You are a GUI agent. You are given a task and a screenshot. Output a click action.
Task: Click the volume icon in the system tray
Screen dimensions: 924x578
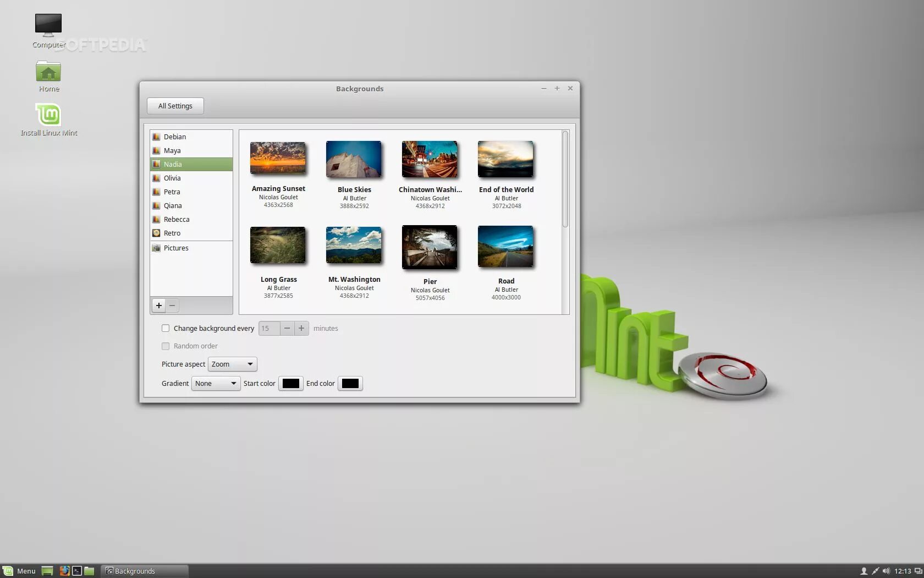click(886, 571)
